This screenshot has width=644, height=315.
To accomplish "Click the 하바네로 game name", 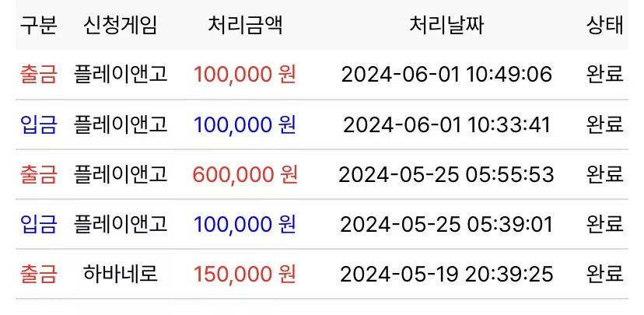I will tap(121, 274).
